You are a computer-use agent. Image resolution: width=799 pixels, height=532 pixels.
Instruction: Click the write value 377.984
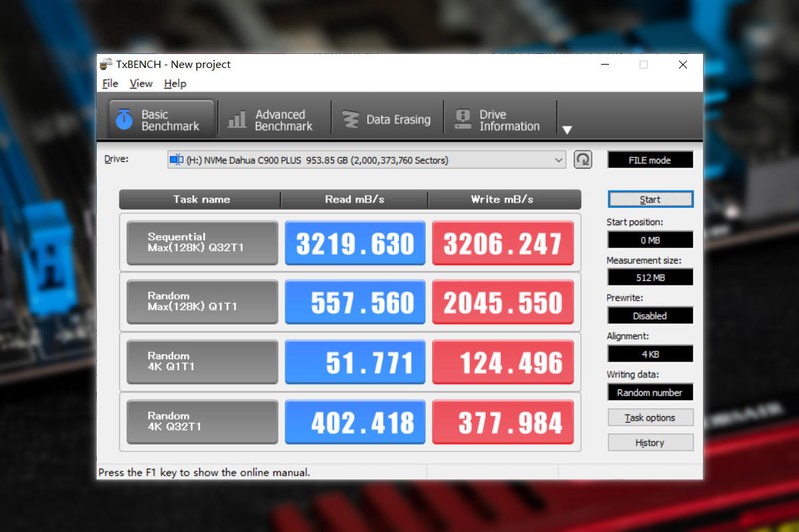pos(503,422)
